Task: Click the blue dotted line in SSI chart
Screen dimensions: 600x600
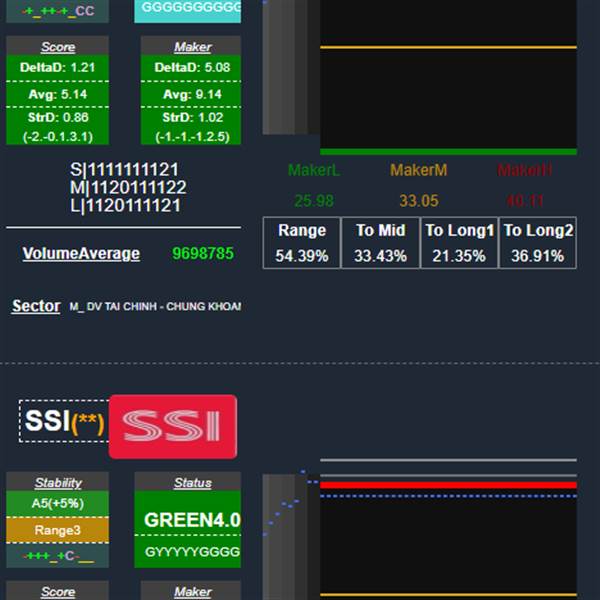Action: 448,496
